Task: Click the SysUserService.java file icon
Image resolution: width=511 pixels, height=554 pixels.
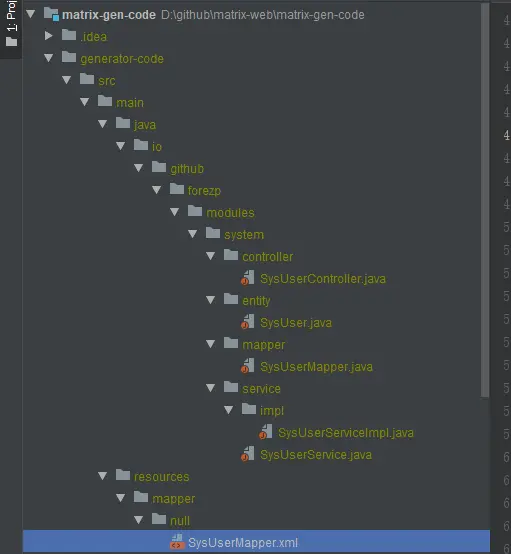Action: [248, 454]
